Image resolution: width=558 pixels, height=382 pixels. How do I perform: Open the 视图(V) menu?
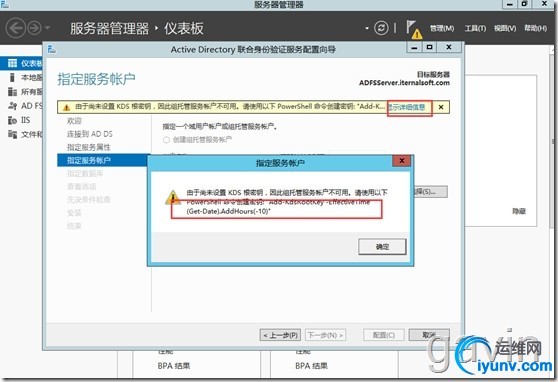505,28
